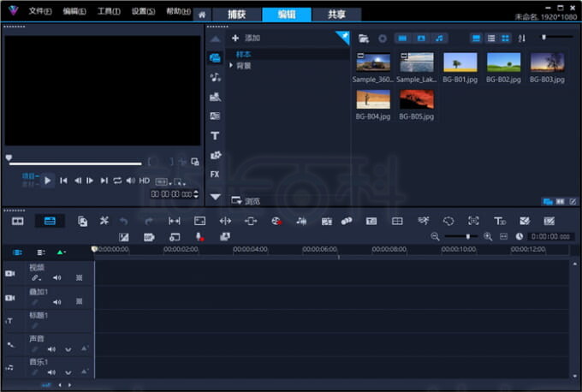This screenshot has width=582, height=392.
Task: Toggle repeat playback in preview controls
Action: [117, 181]
